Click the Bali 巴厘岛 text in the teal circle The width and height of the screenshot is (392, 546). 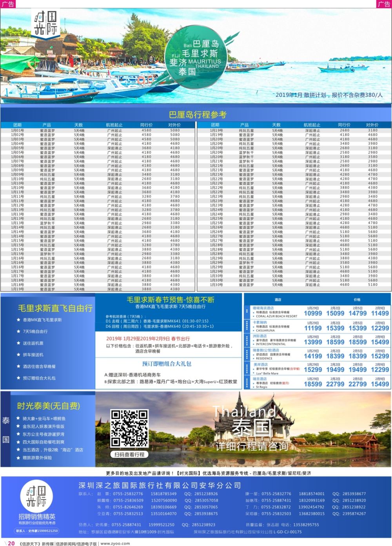tap(201, 44)
